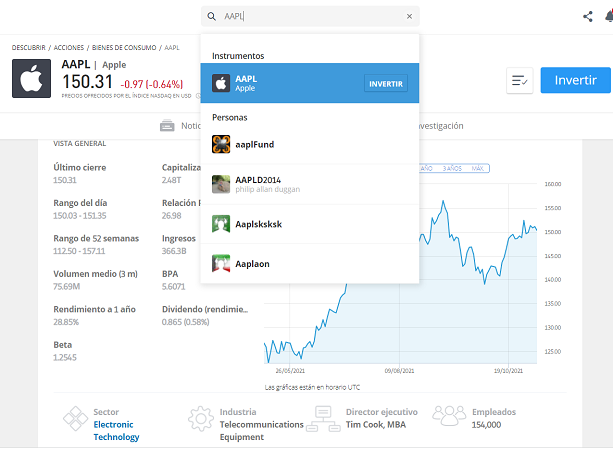Click the Apple icon in search result

221,83
